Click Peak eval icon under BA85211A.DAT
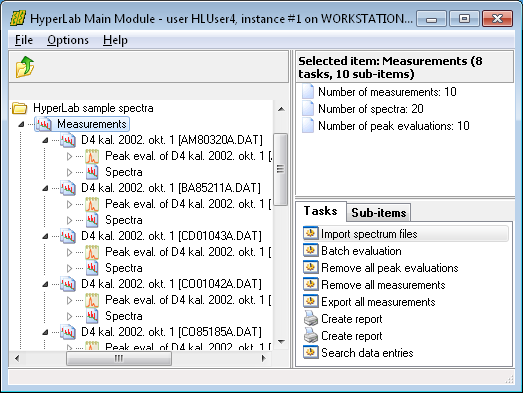 (x=92, y=204)
